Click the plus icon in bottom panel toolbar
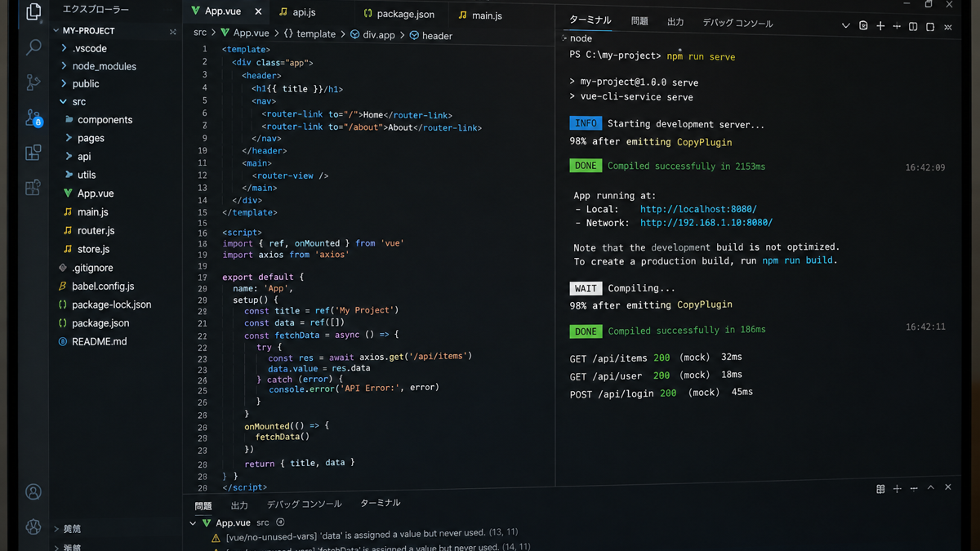The height and width of the screenshot is (551, 980). [x=897, y=488]
